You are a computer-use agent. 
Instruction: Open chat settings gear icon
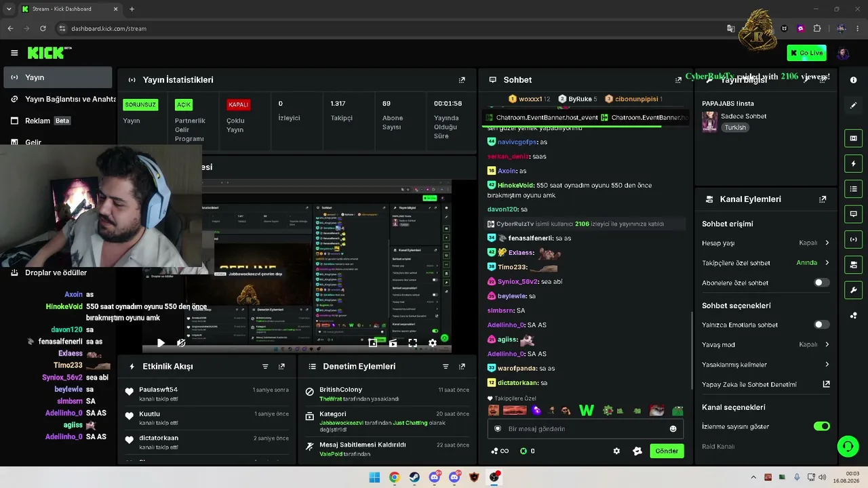point(616,451)
